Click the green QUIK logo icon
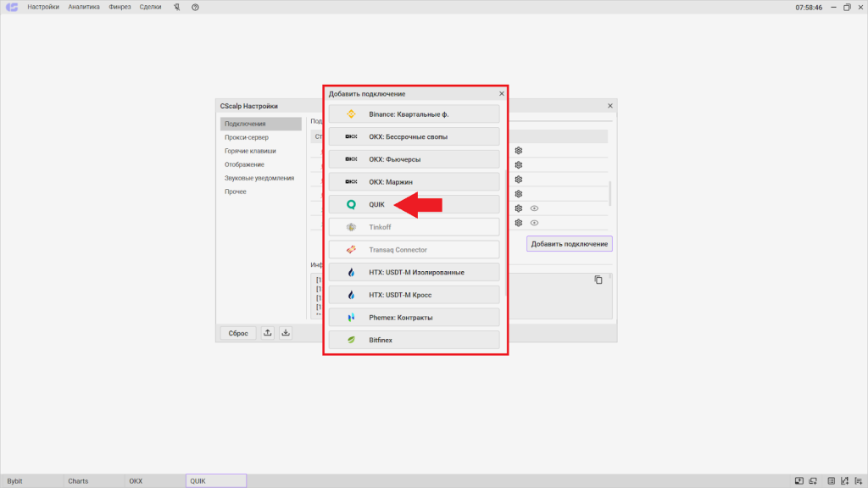 pyautogui.click(x=351, y=205)
